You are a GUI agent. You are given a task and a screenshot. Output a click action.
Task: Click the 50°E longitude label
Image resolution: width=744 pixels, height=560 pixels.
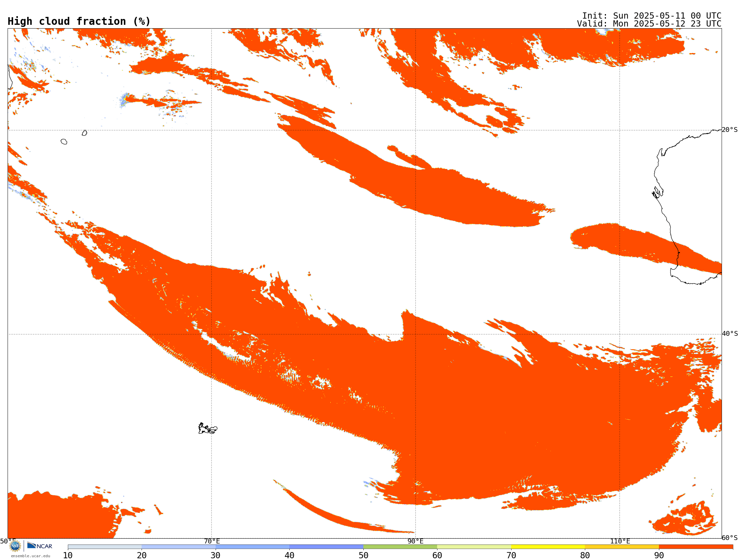pyautogui.click(x=8, y=541)
